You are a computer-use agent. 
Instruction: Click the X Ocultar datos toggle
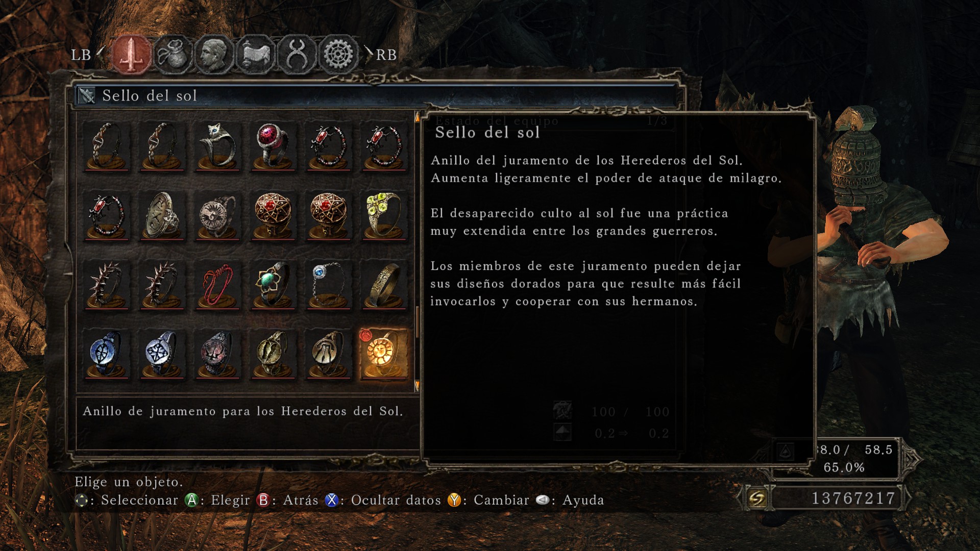[383, 500]
